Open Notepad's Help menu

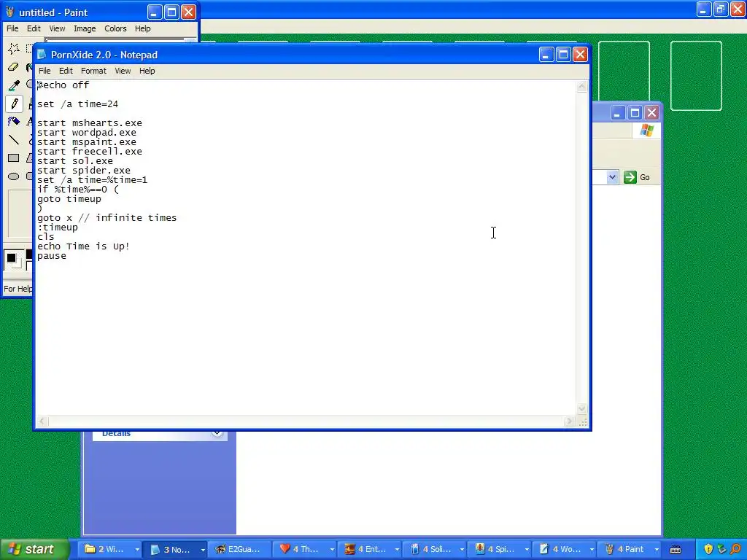pos(147,71)
